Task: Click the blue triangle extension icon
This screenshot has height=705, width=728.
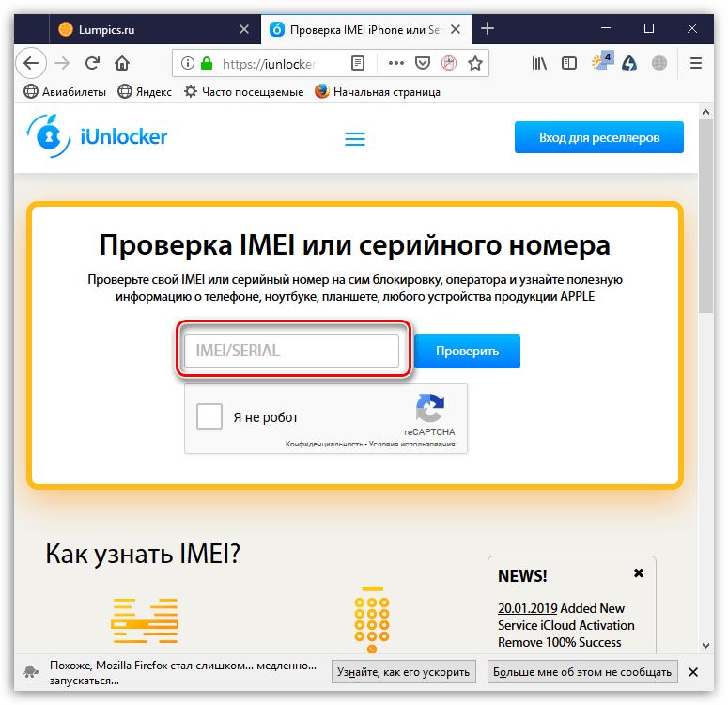Action: pyautogui.click(x=629, y=63)
